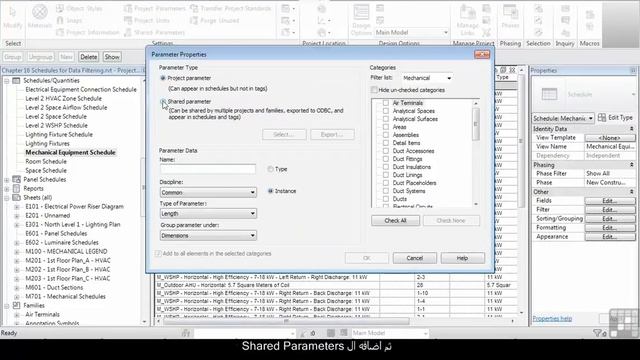Open the Discipline dropdown
Screen dimensions: 640x360
pyautogui.click(x=208, y=192)
